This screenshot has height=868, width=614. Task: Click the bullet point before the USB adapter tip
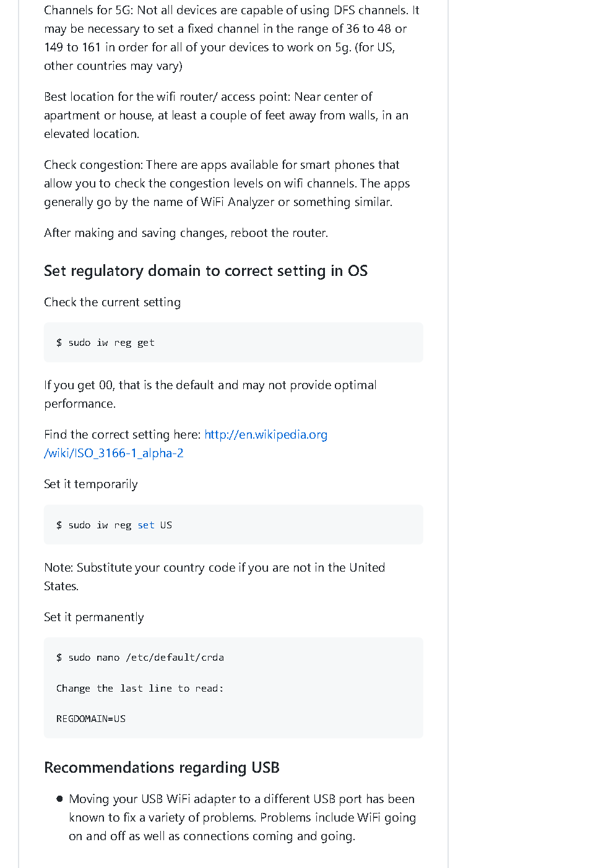(x=59, y=799)
